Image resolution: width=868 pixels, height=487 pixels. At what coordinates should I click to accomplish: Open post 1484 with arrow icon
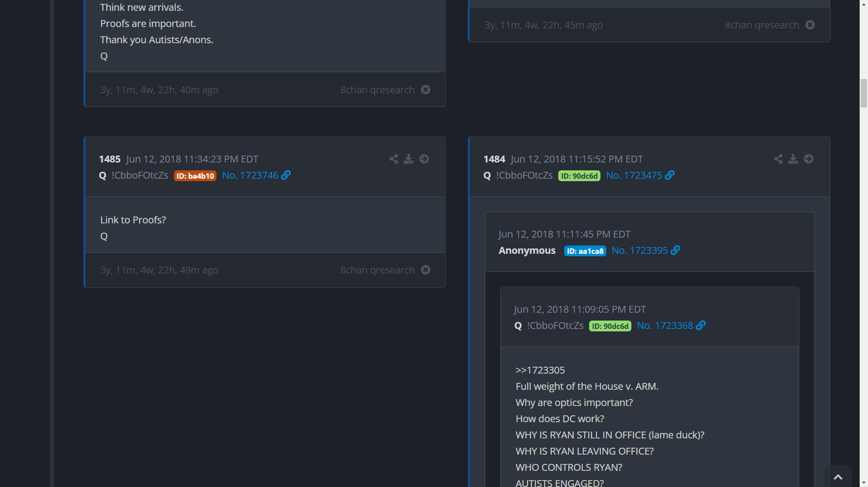tap(809, 159)
